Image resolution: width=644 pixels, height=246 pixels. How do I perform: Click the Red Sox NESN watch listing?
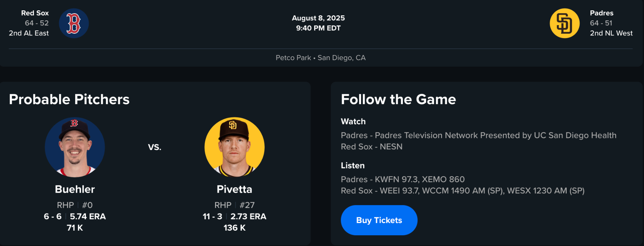click(x=371, y=146)
